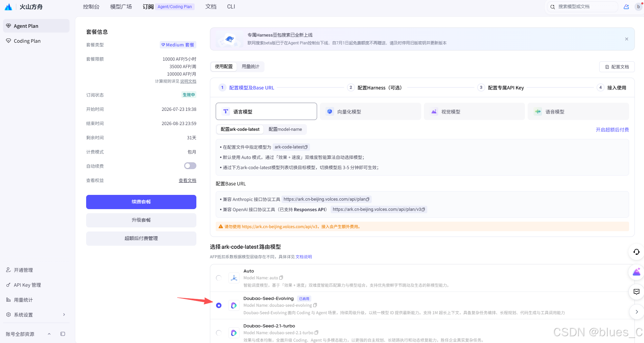Screen dimensions: 644x343
Task: Open 开通管理 in the sidebar
Action: coord(36,270)
